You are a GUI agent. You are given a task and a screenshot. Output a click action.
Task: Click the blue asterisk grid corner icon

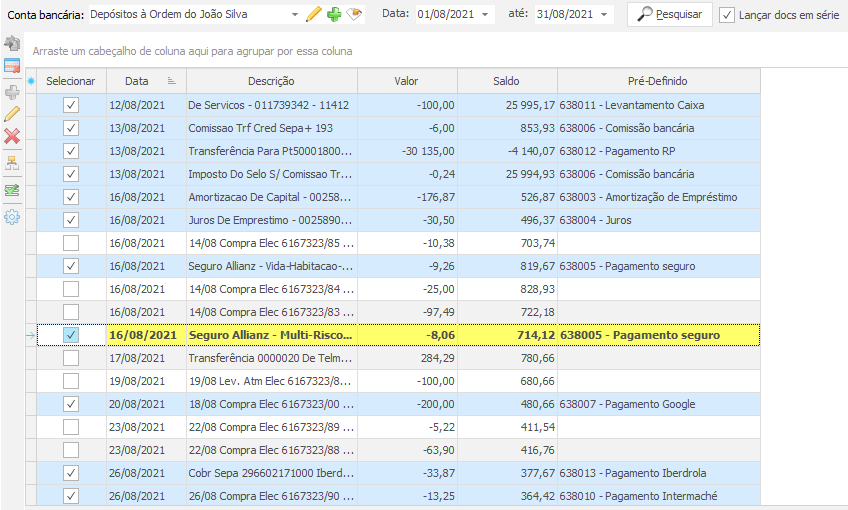pos(31,81)
